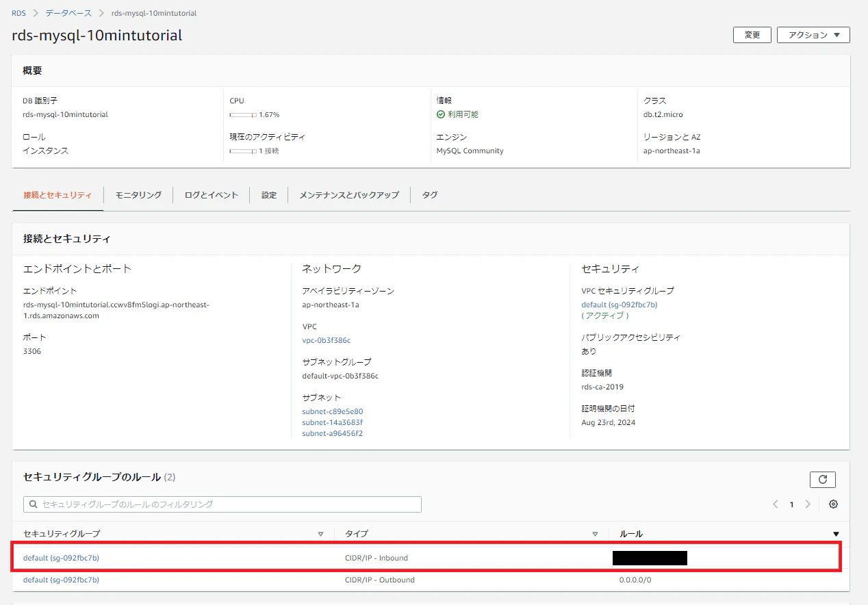Click the green 利用可能 status icon
868x605 pixels.
(441, 114)
